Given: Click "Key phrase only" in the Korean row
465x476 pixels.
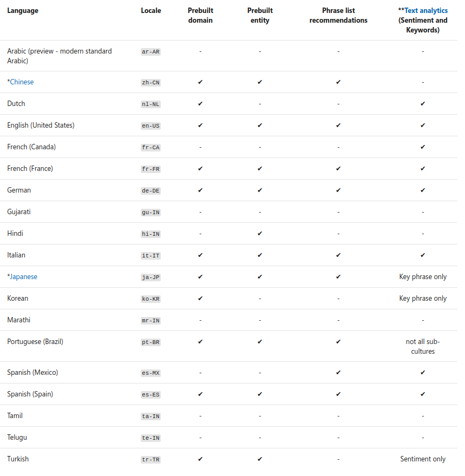Looking at the screenshot, I should [x=423, y=299].
